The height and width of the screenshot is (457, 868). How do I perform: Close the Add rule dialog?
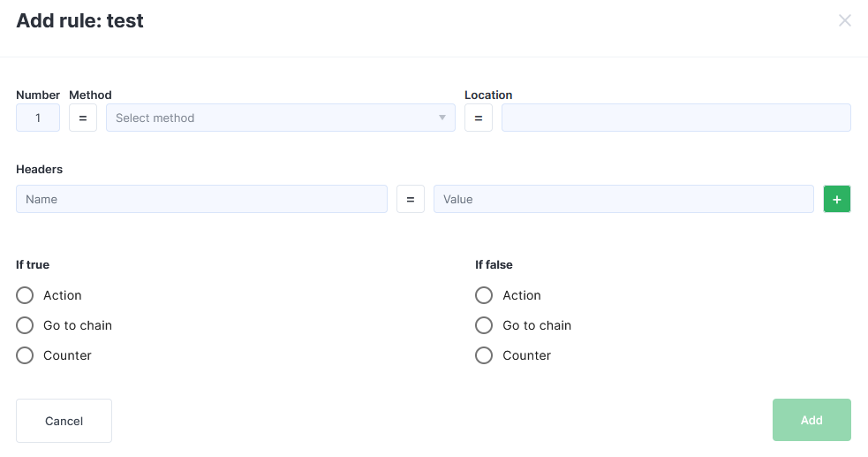point(844,20)
